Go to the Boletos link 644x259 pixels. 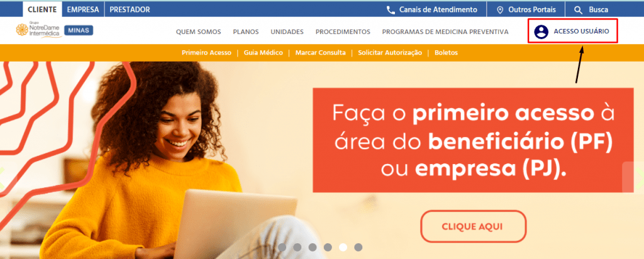coord(446,53)
